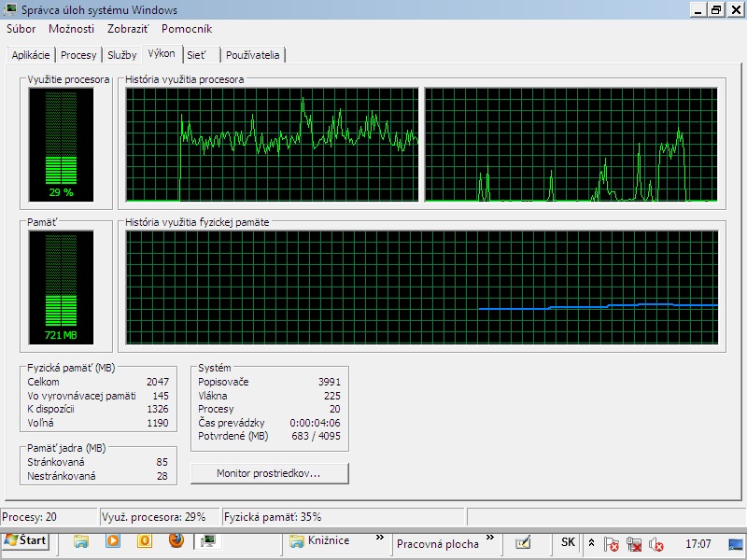Click the 29 % CPU usage meter
The height and width of the screenshot is (560, 747).
pyautogui.click(x=61, y=145)
